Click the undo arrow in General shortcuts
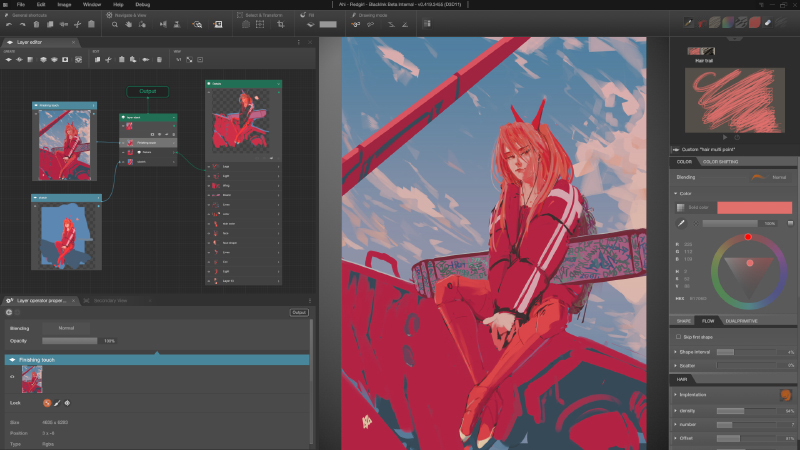 [x=8, y=24]
